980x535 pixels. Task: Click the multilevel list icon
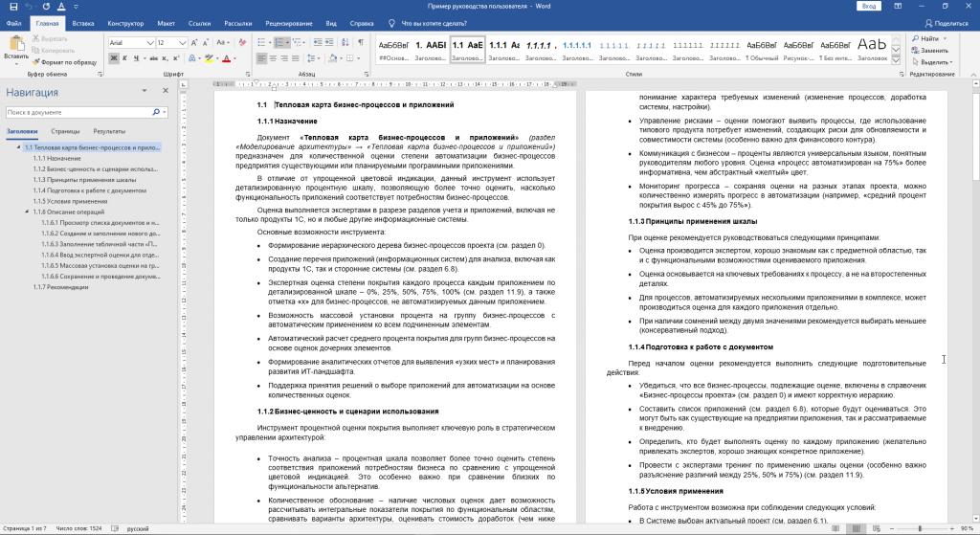tap(297, 42)
